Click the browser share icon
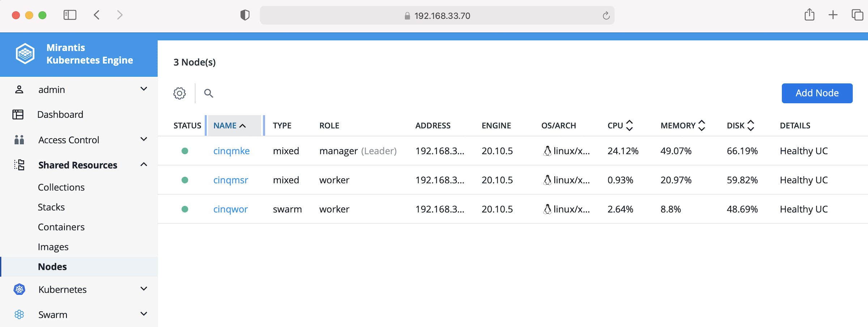Viewport: 868px width, 327px height. (809, 15)
